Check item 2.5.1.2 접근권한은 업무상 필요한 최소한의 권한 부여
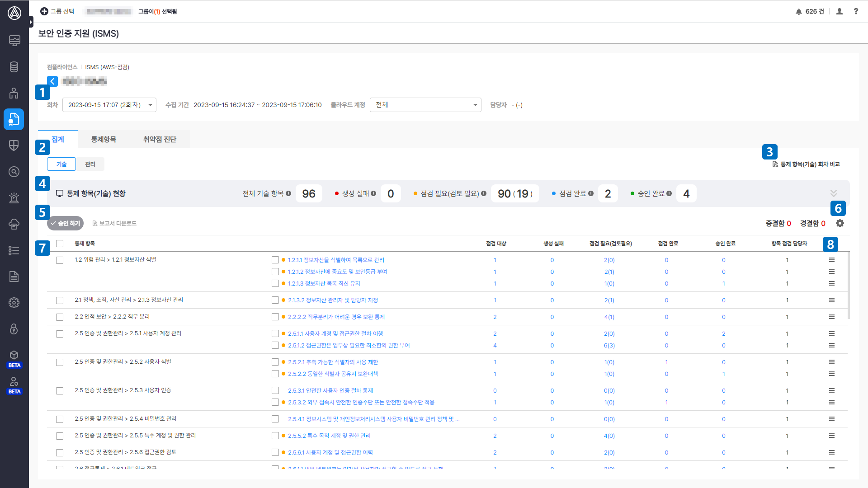This screenshot has width=868, height=488. tap(275, 345)
